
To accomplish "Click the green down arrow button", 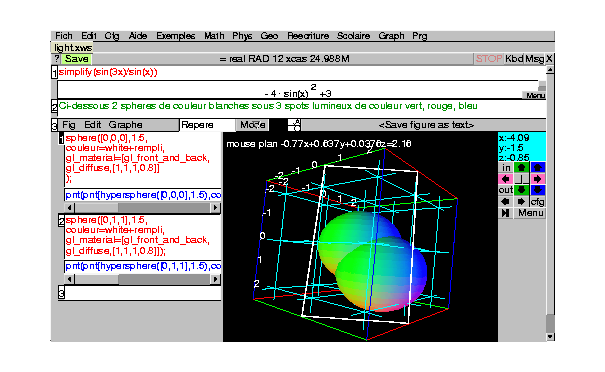I will [521, 190].
